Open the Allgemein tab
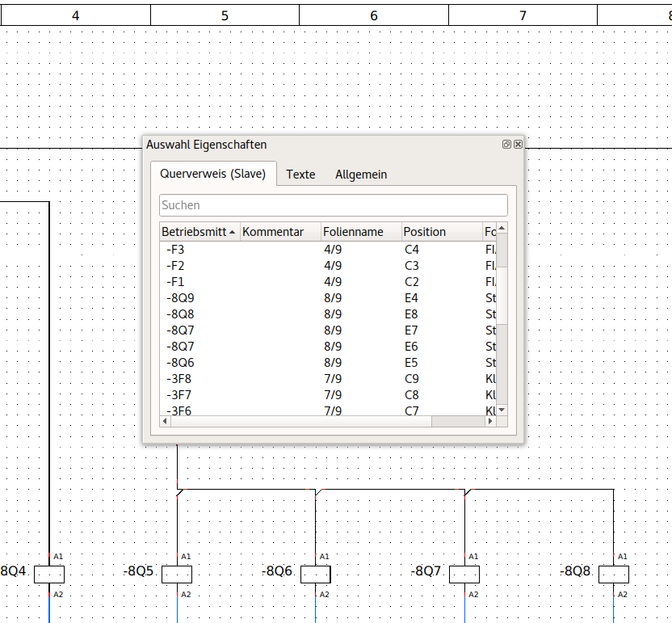 361,175
